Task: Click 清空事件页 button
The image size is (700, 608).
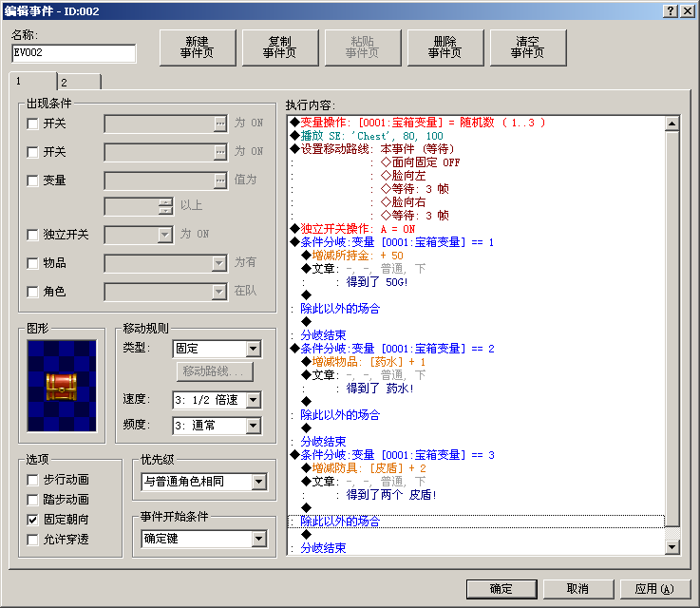Action: coord(528,47)
